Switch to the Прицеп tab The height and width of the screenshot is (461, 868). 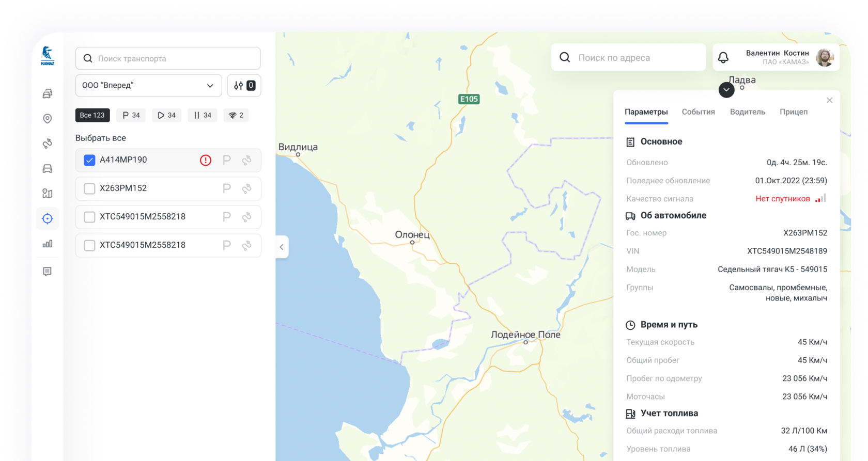click(x=794, y=112)
